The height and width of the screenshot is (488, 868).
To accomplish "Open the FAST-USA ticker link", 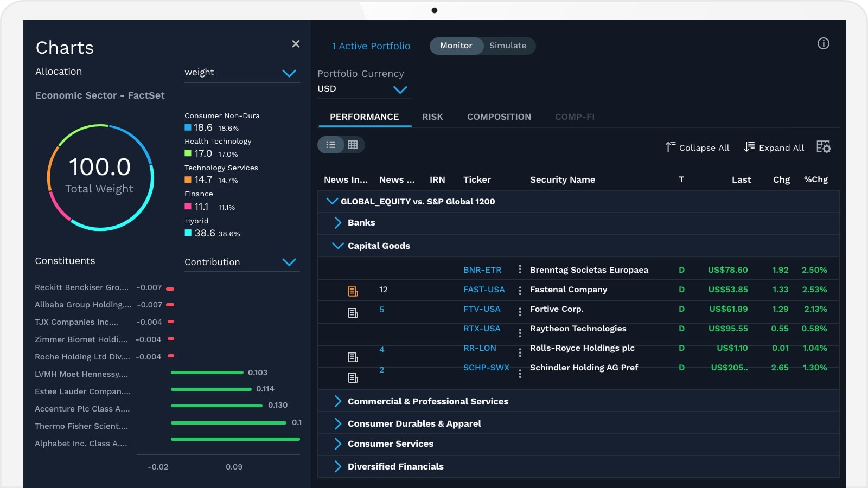I will pyautogui.click(x=484, y=290).
